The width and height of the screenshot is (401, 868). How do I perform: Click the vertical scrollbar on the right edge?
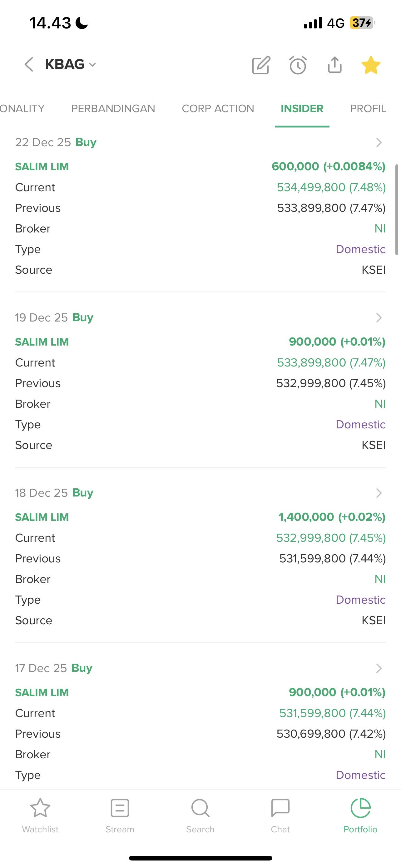397,210
